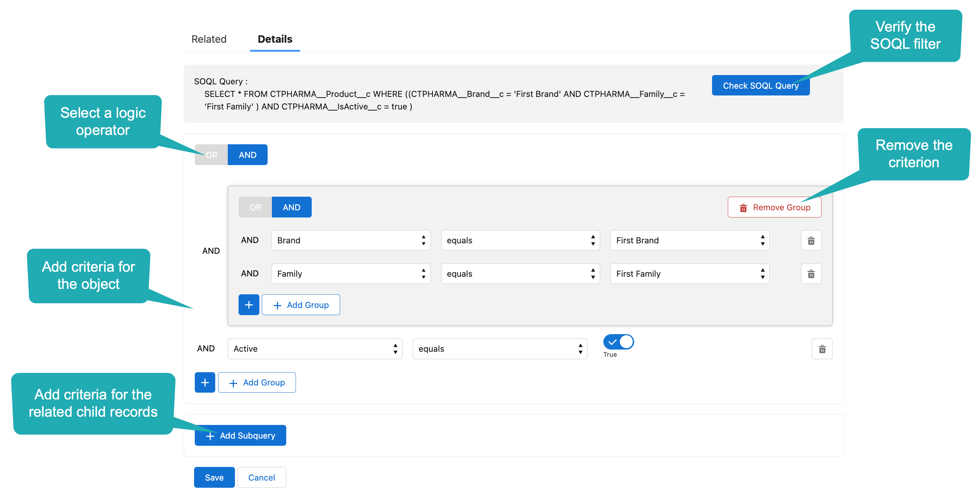
Task: Cancel the current filter changes
Action: 262,477
